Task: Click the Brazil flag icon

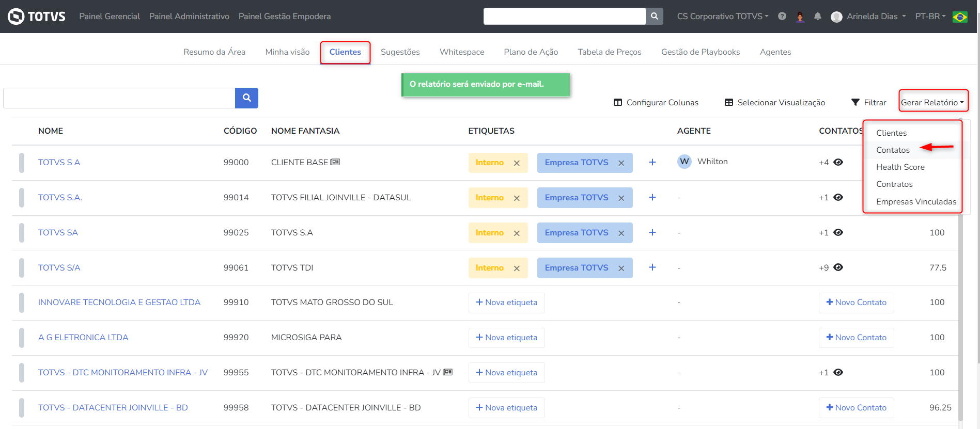Action: [x=960, y=17]
